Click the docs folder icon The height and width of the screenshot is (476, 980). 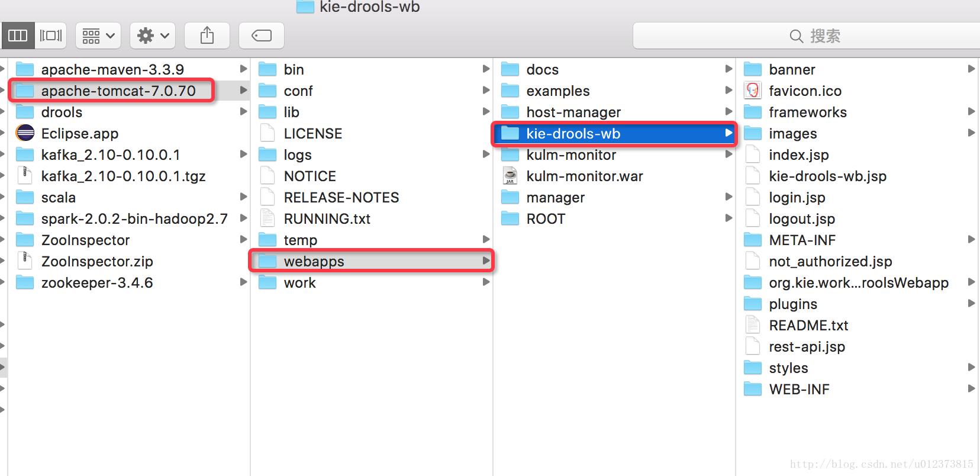click(510, 69)
